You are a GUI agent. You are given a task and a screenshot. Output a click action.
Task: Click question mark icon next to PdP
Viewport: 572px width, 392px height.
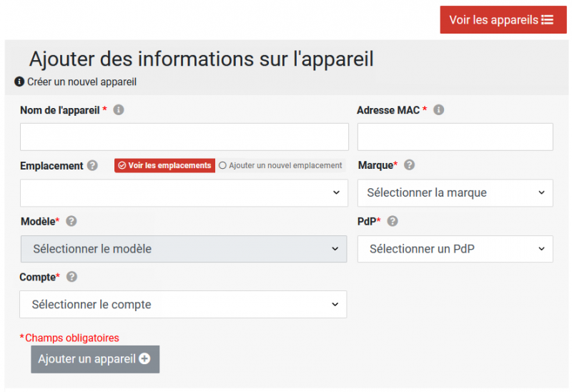[x=393, y=221]
